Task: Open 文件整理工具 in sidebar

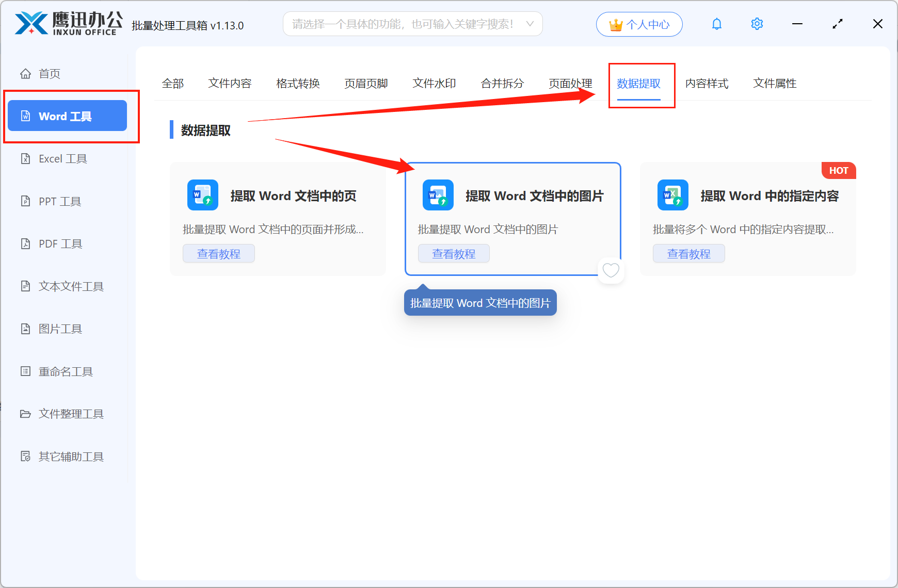Action: pos(70,414)
